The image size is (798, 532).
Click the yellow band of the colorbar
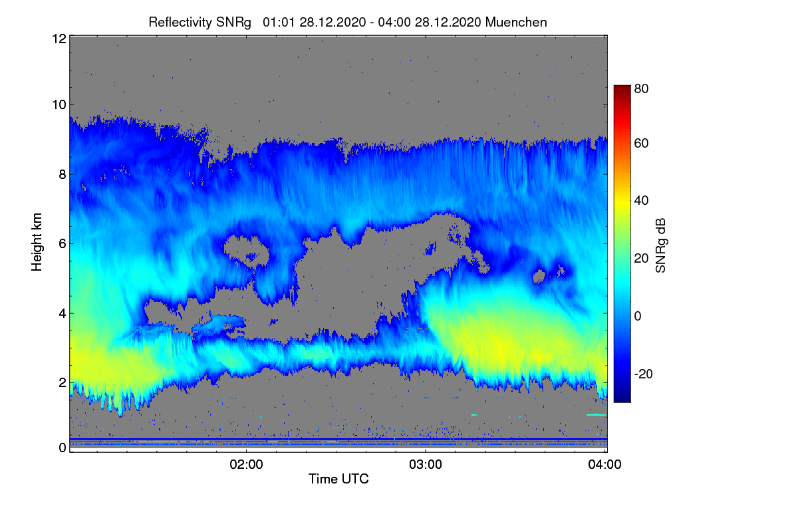pos(621,203)
